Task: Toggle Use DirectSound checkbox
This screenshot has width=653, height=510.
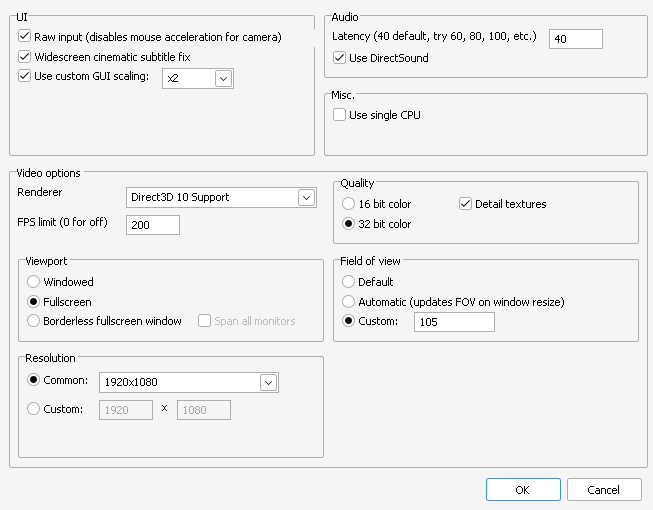Action: (340, 58)
